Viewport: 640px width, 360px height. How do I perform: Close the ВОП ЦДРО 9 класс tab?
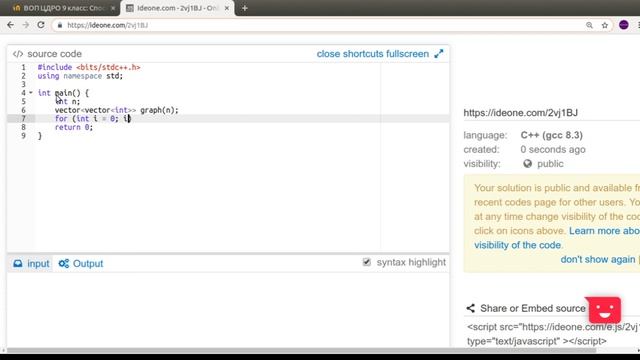113,8
